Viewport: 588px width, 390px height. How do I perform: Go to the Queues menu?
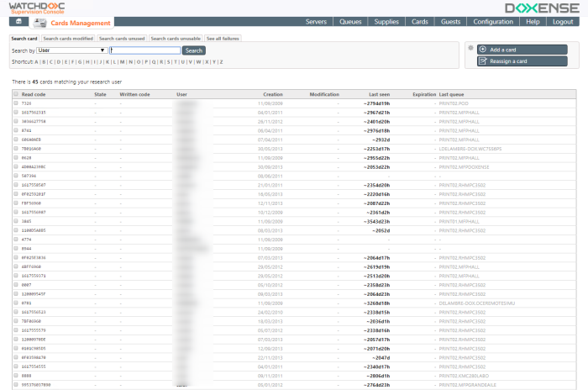tap(350, 22)
